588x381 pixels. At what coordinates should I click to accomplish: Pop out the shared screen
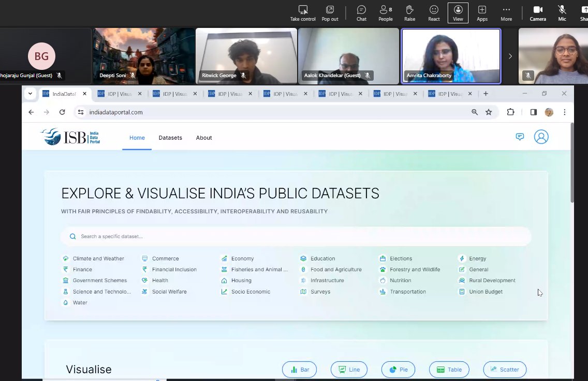click(x=330, y=13)
